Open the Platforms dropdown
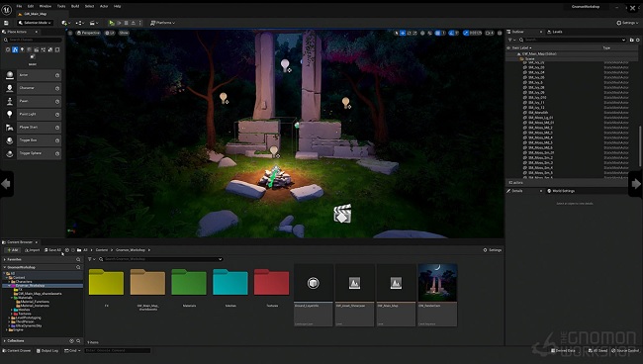 pyautogui.click(x=163, y=23)
